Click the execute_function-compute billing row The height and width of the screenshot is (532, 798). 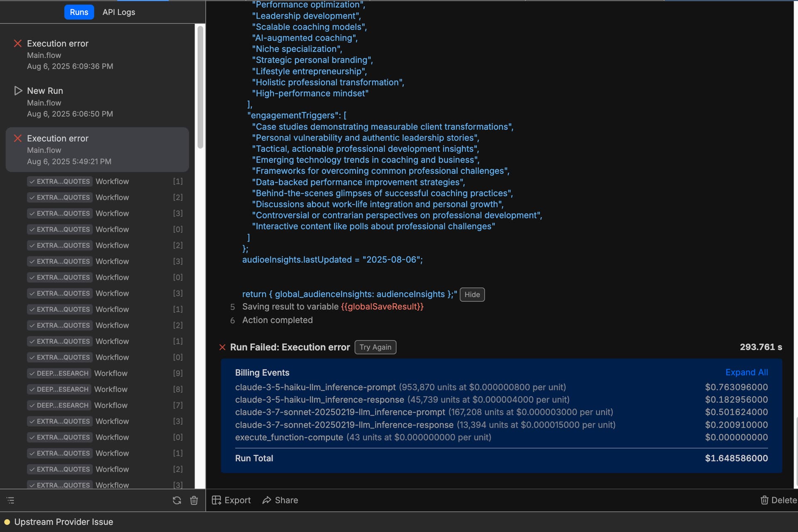(x=501, y=437)
